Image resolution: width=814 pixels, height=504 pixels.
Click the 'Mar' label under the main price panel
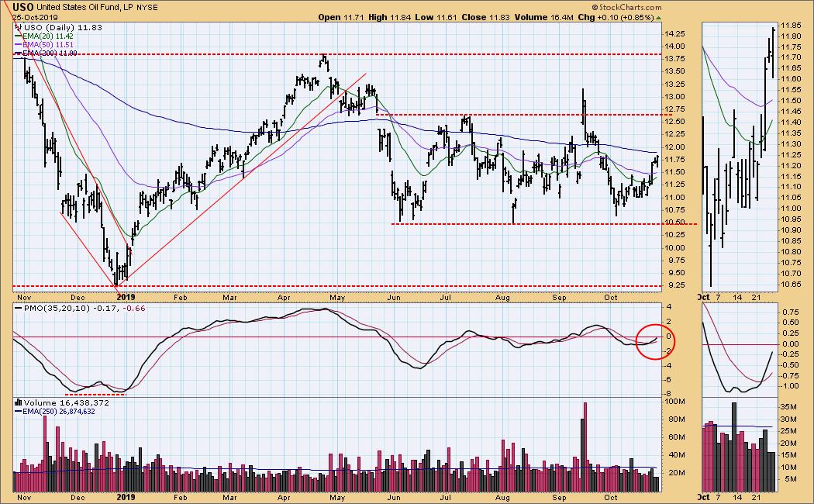229,298
